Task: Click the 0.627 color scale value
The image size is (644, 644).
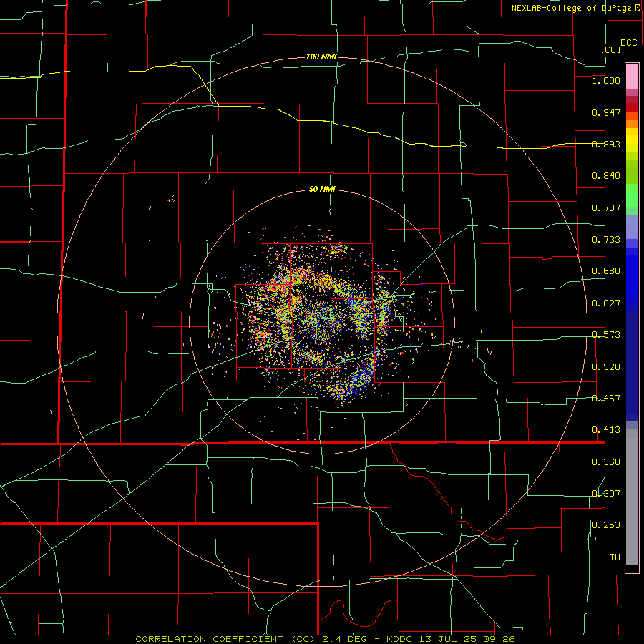Action: tap(606, 303)
